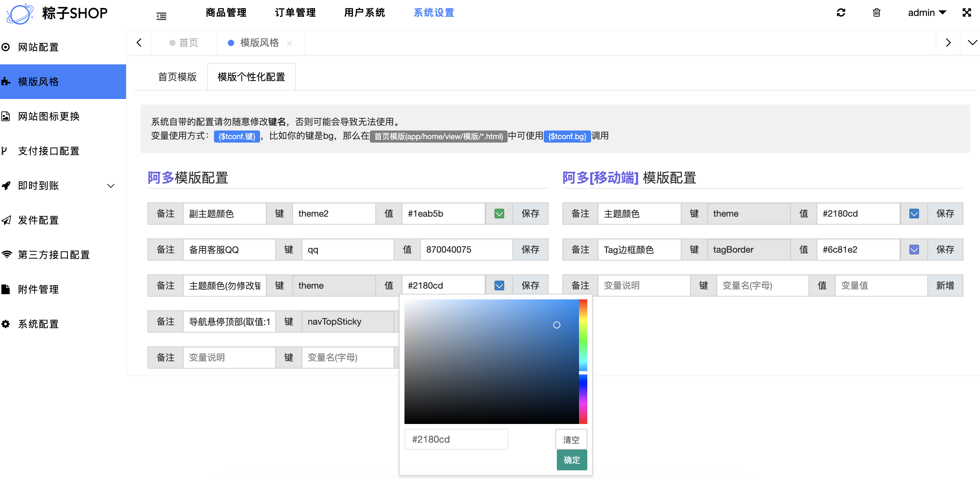Open 支付接口配置 in the sidebar
980x479 pixels.
63,151
